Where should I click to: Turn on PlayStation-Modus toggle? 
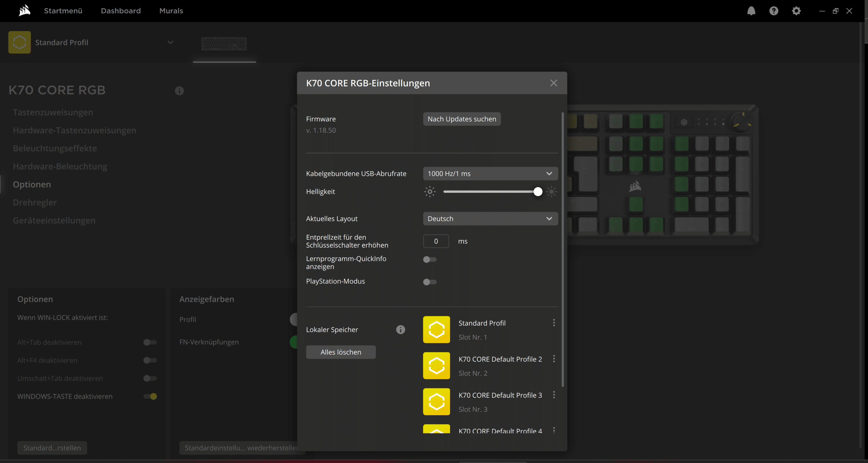[430, 282]
